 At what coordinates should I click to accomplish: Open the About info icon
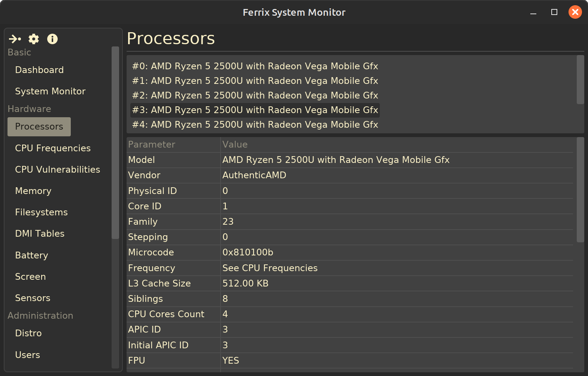(52, 39)
